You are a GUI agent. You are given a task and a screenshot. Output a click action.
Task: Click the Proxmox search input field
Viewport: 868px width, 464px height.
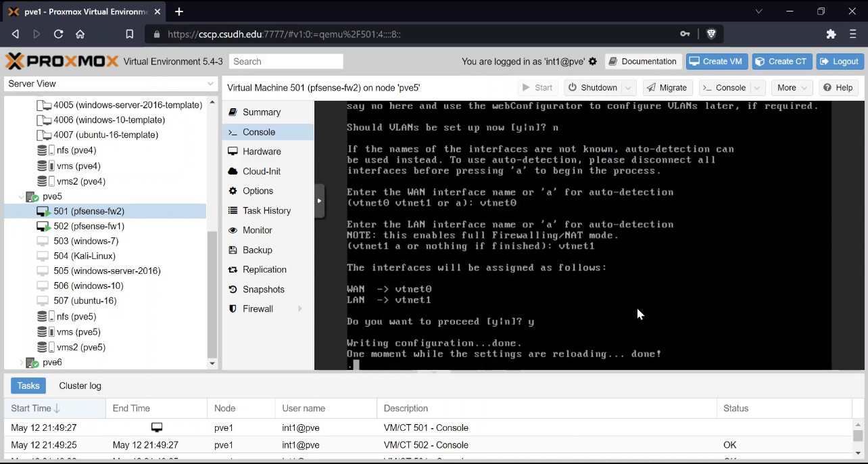coord(286,62)
